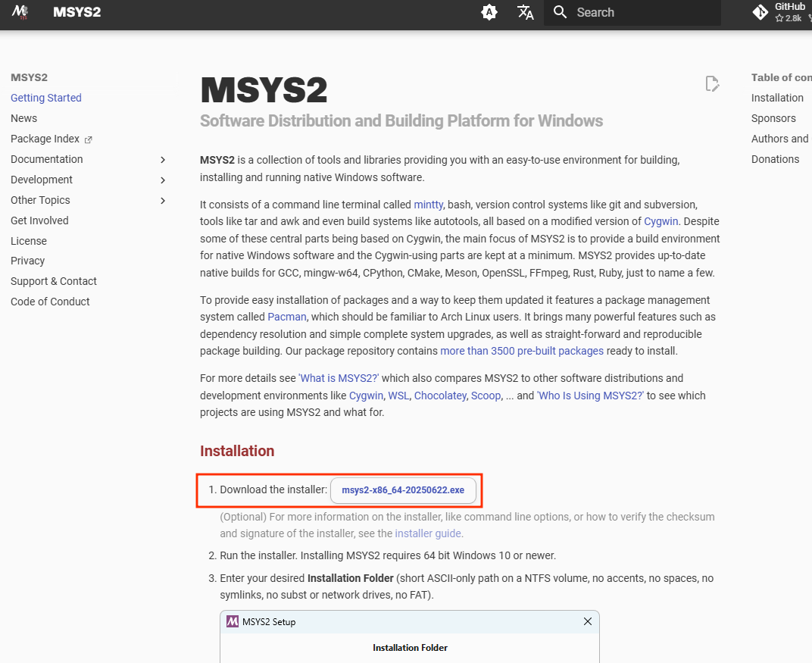The image size is (812, 663).
Task: Open the WSL comparison link
Action: (398, 396)
